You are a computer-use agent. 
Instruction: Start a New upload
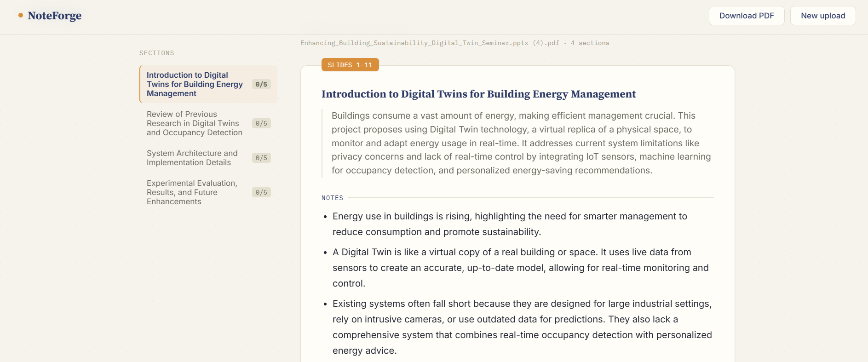coord(823,16)
